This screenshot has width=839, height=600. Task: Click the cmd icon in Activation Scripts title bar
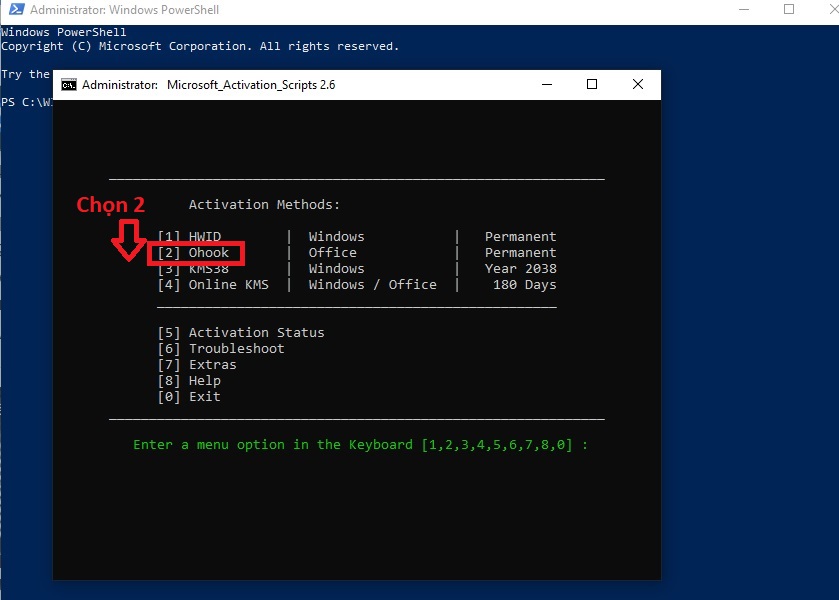pyautogui.click(x=68, y=85)
